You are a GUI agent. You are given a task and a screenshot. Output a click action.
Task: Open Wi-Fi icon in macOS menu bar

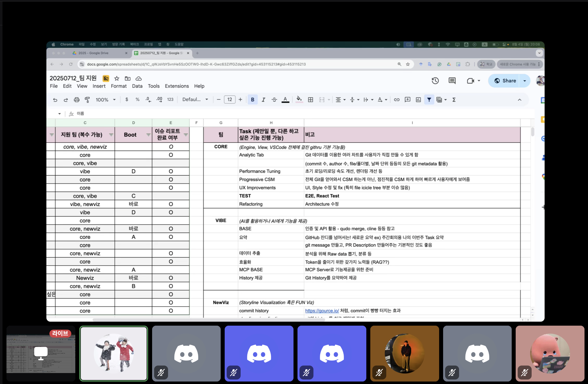pos(448,44)
